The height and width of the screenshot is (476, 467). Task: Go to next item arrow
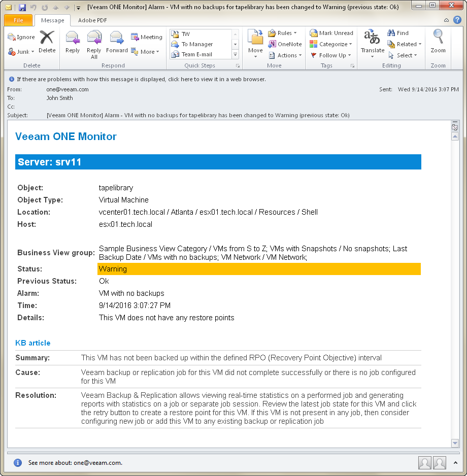click(x=67, y=7)
